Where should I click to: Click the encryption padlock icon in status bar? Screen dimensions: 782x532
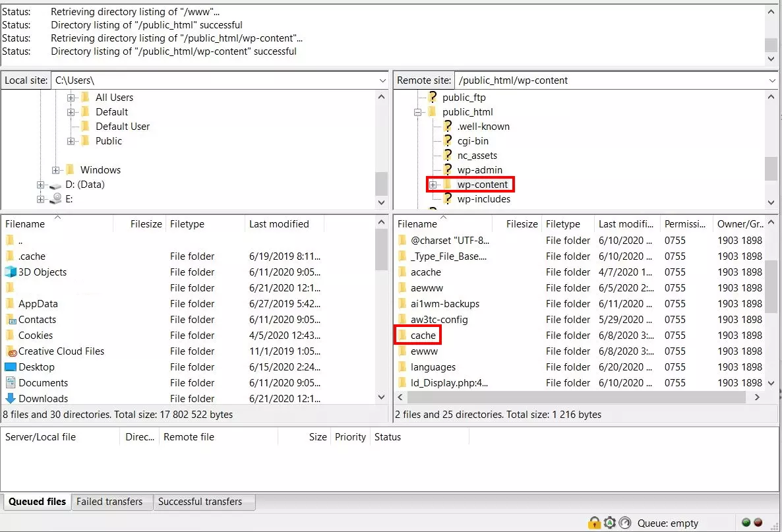click(594, 523)
